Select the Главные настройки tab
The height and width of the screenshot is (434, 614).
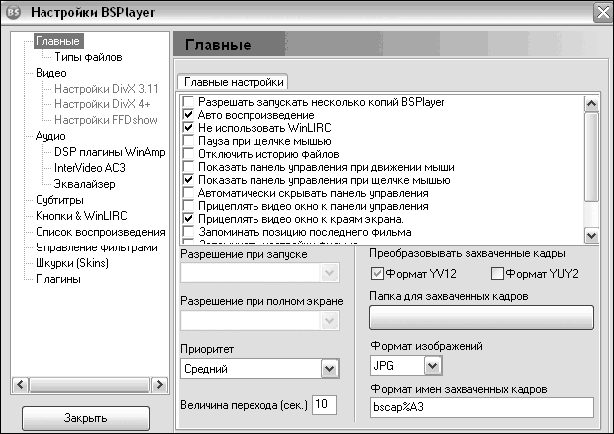tap(233, 82)
